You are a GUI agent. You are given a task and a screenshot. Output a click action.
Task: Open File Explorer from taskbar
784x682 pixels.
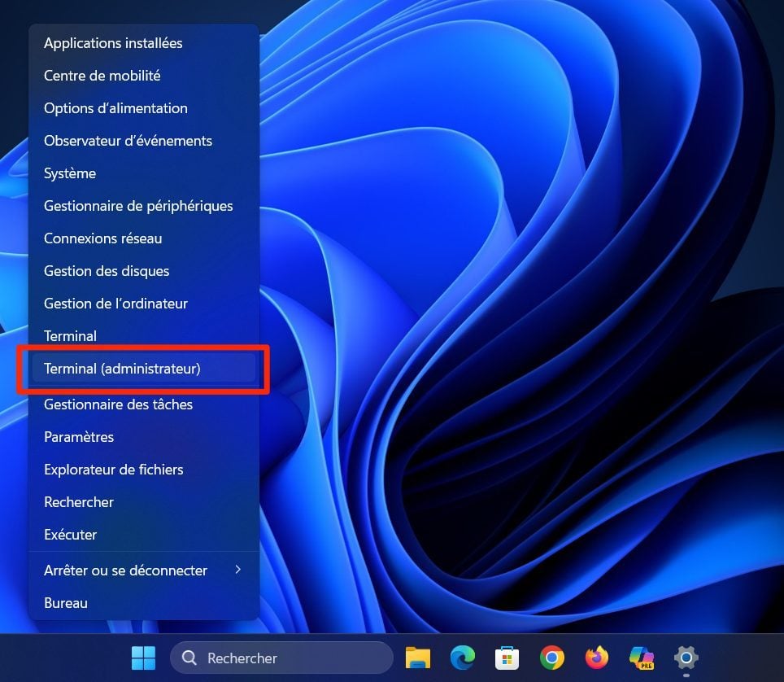(x=417, y=658)
